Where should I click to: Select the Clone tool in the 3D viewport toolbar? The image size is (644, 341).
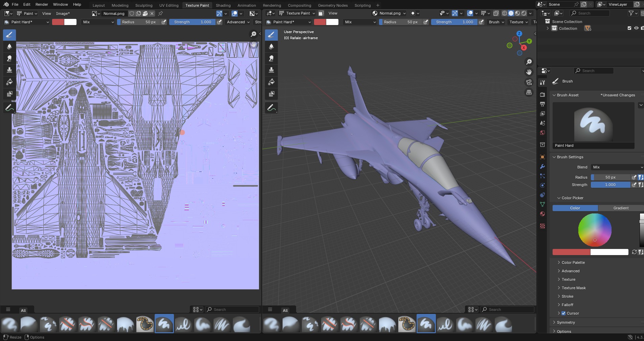[x=271, y=70]
